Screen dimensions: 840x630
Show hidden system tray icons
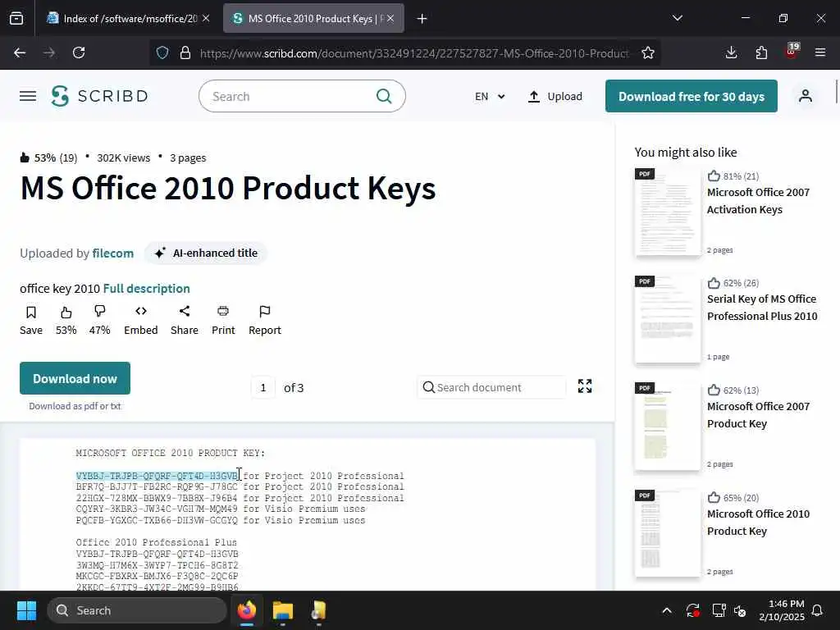(x=667, y=610)
